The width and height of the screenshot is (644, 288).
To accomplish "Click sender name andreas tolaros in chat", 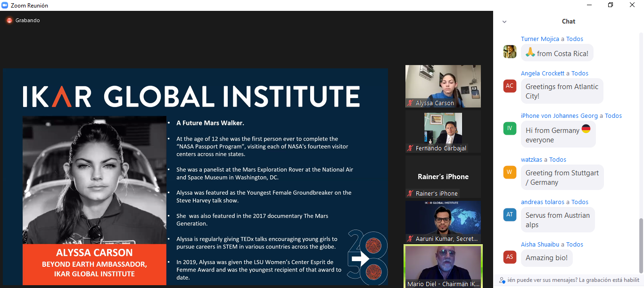I will pyautogui.click(x=542, y=202).
